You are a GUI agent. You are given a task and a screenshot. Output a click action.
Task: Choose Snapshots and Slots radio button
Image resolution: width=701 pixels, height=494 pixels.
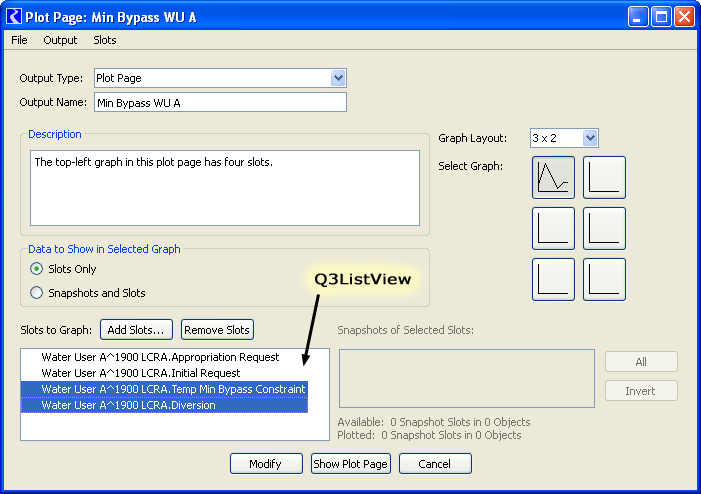[36, 293]
